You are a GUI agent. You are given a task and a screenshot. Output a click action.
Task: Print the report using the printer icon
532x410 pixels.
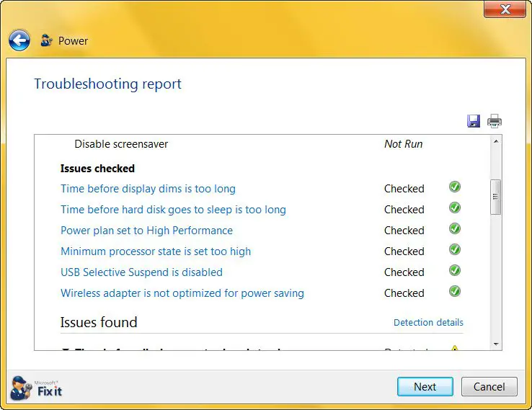(x=495, y=121)
